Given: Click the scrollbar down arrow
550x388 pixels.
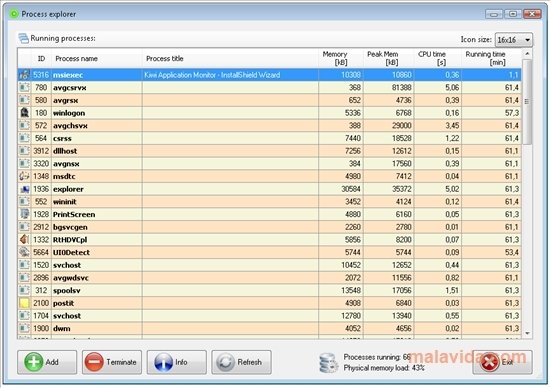Looking at the screenshot, I should click(527, 333).
